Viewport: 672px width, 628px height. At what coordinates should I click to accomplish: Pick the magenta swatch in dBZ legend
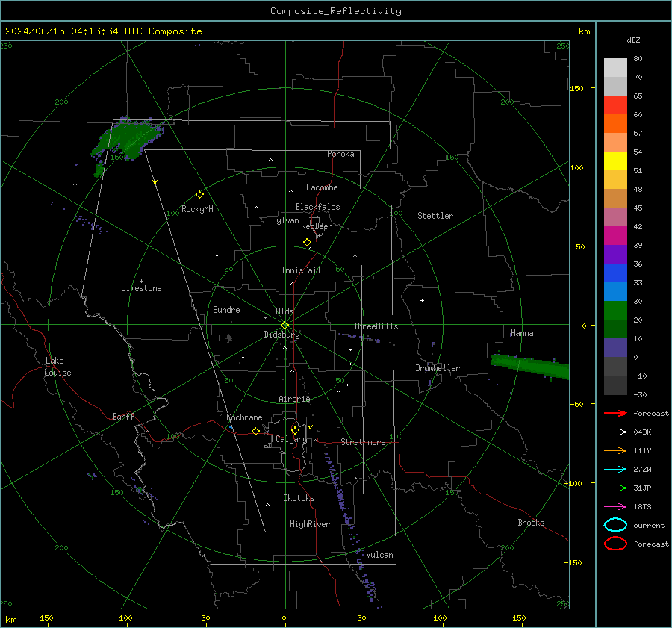615,236
